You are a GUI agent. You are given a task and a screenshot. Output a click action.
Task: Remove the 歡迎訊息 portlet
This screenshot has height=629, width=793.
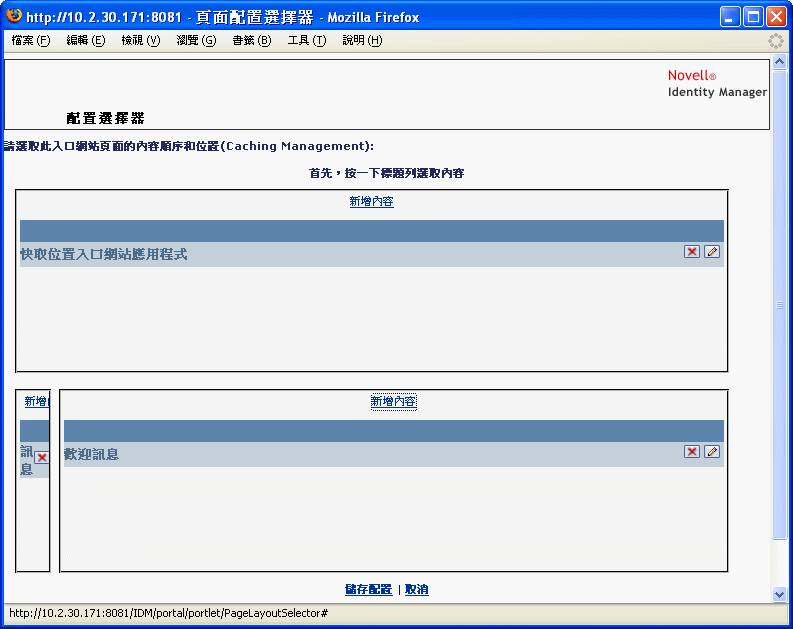[x=691, y=452]
